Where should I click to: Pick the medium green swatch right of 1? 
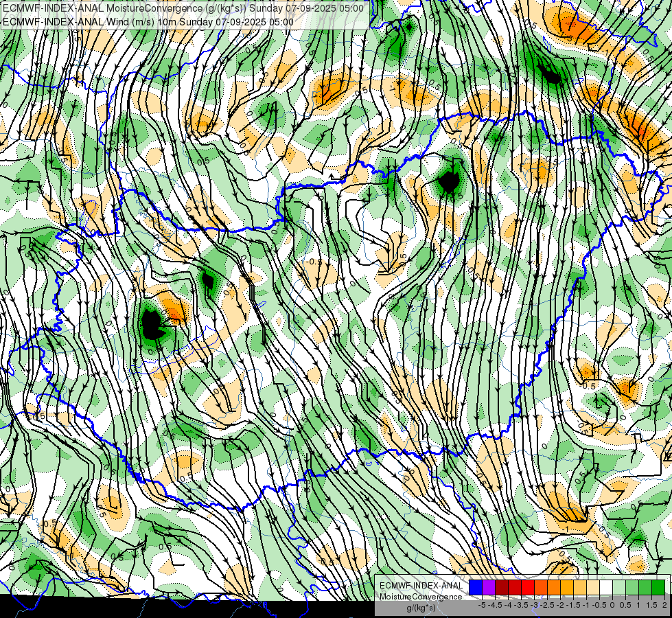pyautogui.click(x=645, y=588)
